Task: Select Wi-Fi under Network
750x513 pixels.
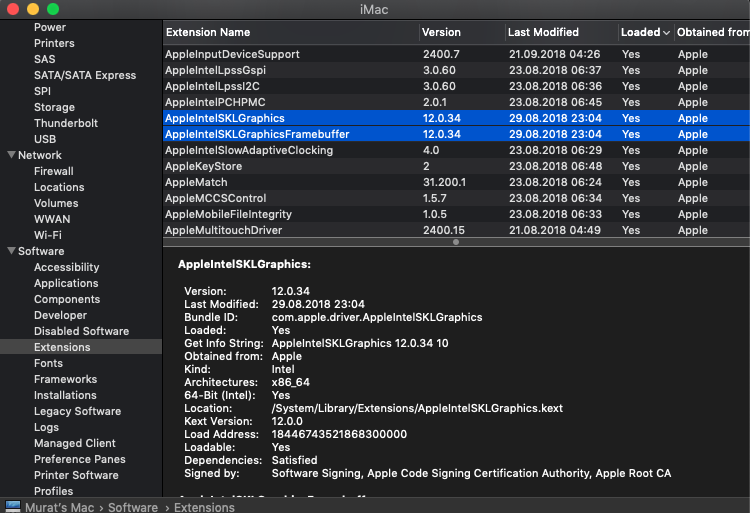Action: coord(47,235)
